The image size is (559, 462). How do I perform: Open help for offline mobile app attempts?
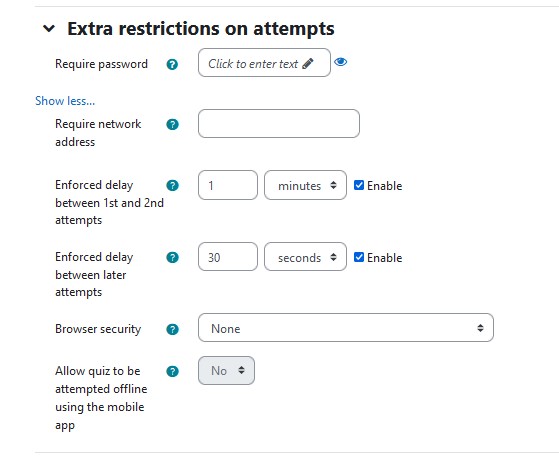[x=173, y=371]
